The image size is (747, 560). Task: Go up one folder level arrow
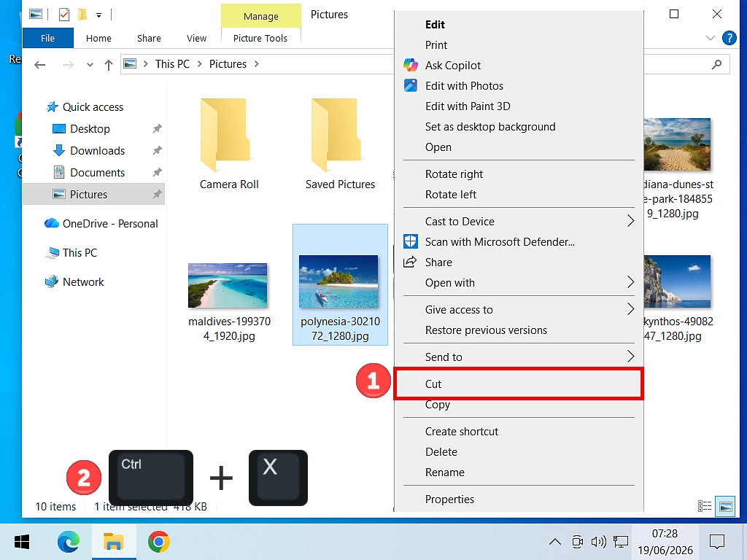(x=109, y=64)
